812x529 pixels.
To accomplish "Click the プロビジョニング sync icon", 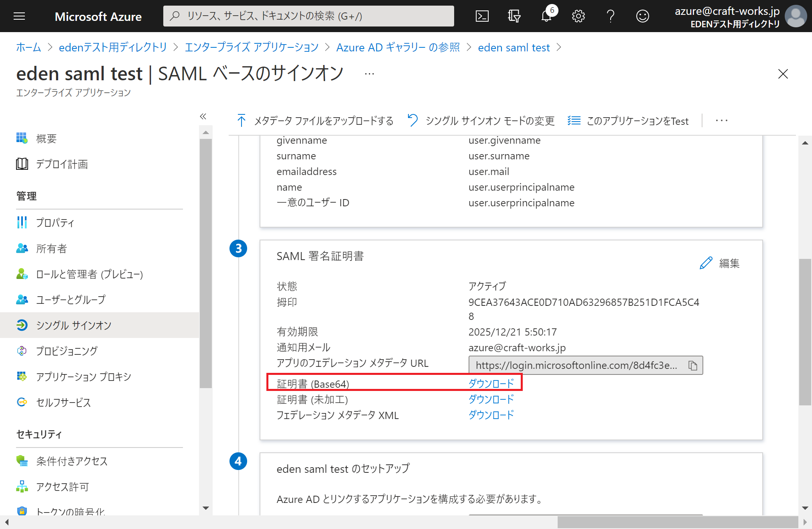I will point(22,351).
